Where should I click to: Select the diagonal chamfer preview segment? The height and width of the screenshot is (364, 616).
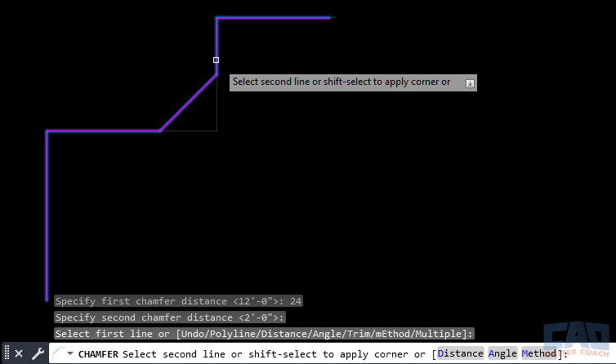pos(188,103)
